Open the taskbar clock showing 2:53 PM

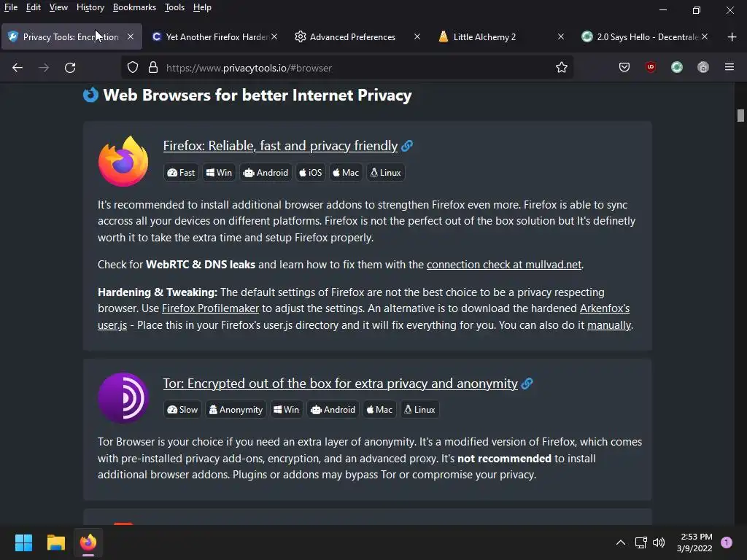pyautogui.click(x=694, y=542)
